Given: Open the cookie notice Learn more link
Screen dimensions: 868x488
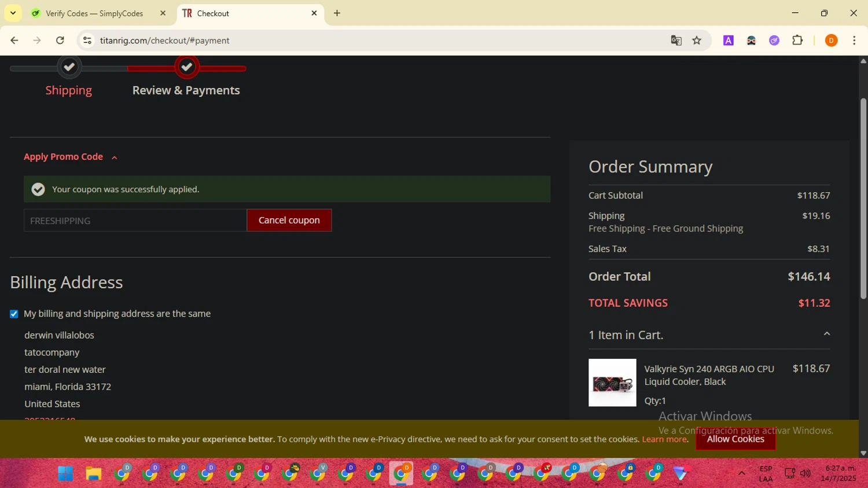Looking at the screenshot, I should [665, 439].
